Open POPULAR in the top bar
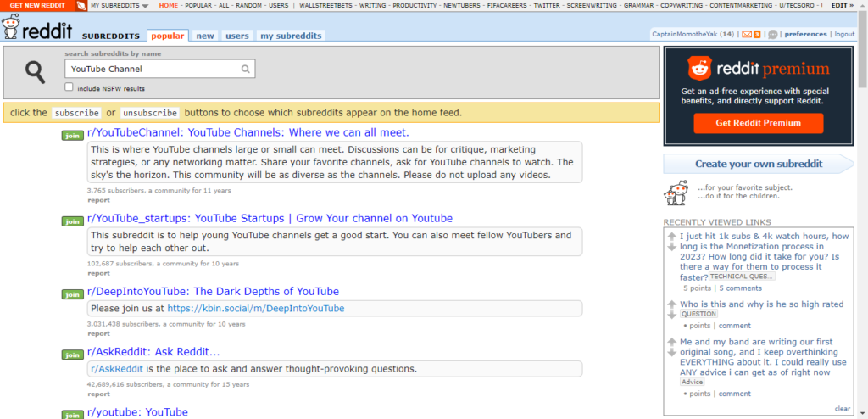The image size is (868, 419). click(x=198, y=6)
